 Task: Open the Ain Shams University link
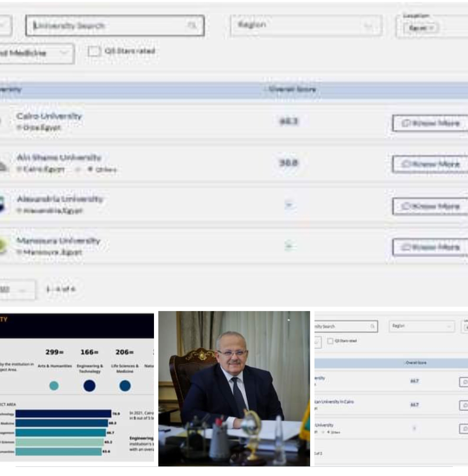coord(59,158)
